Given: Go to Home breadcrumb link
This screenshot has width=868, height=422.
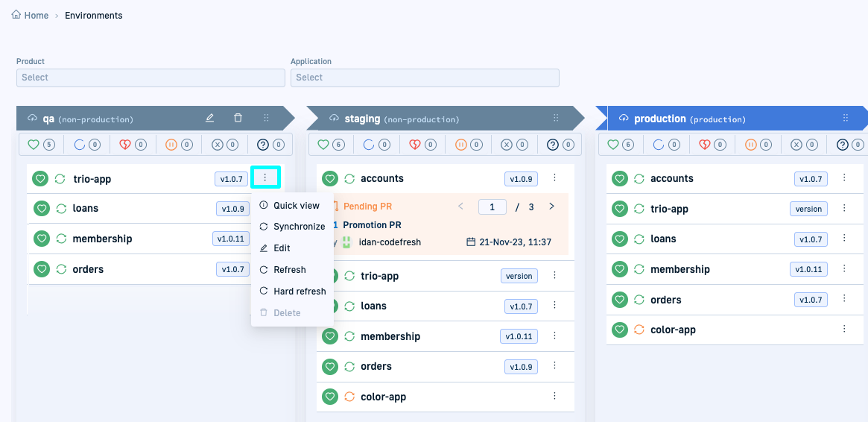Looking at the screenshot, I should [30, 15].
